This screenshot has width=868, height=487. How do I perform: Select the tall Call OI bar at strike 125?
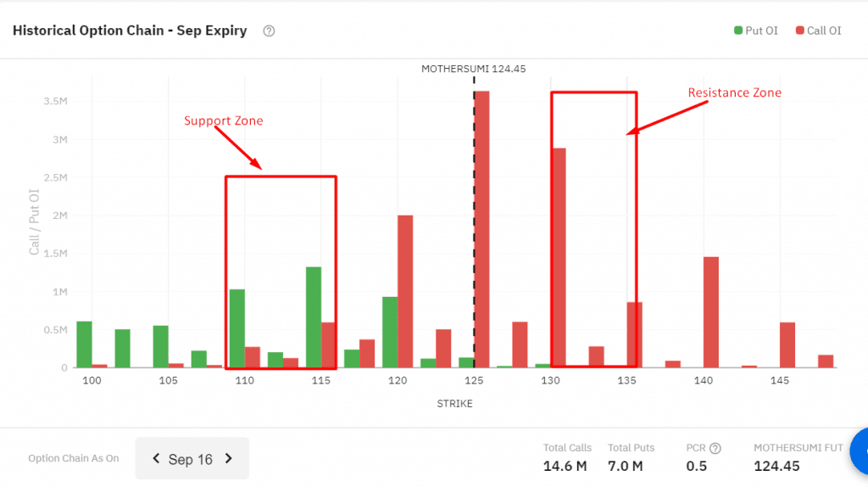(x=481, y=229)
